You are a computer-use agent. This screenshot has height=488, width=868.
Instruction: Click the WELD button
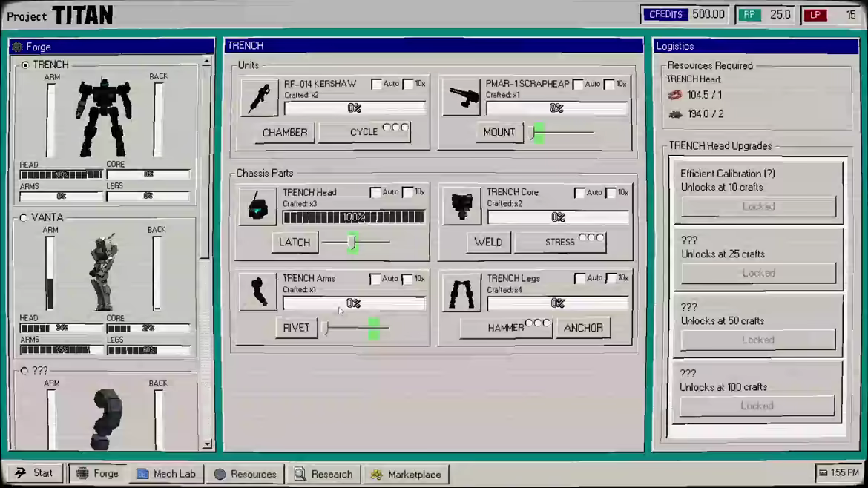pos(488,243)
